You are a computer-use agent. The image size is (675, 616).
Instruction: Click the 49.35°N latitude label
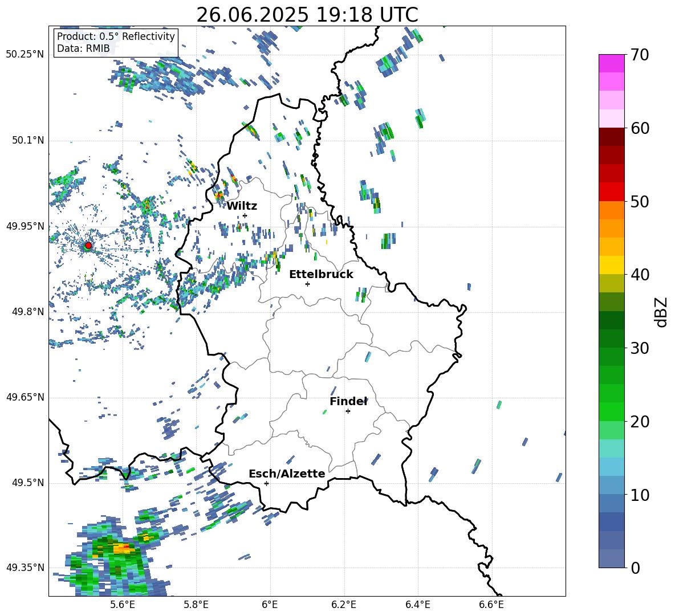coord(25,568)
